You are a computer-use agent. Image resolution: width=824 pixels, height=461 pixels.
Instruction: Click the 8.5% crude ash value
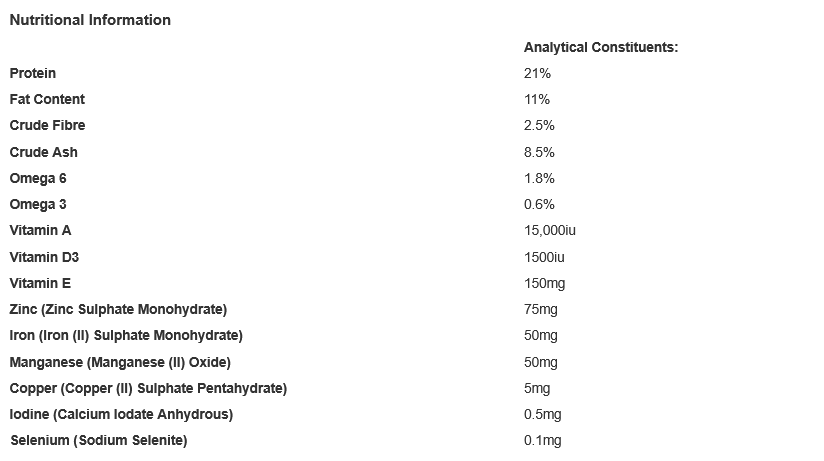pos(539,152)
